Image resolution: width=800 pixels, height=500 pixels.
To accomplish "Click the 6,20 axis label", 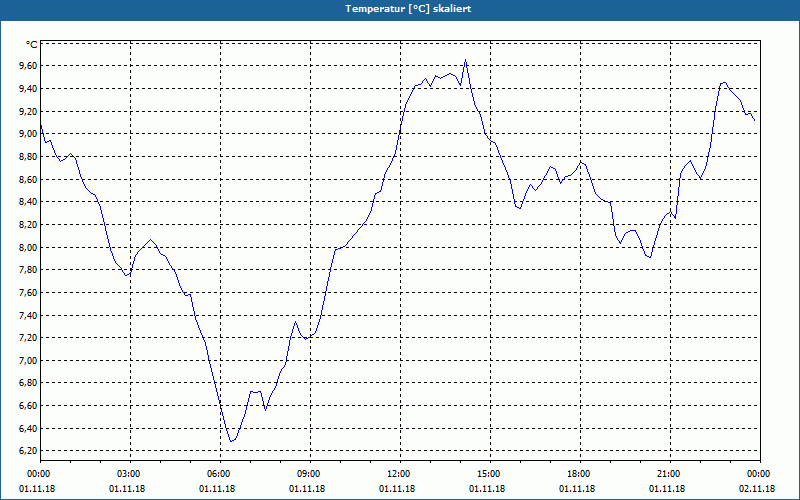I will point(28,451).
